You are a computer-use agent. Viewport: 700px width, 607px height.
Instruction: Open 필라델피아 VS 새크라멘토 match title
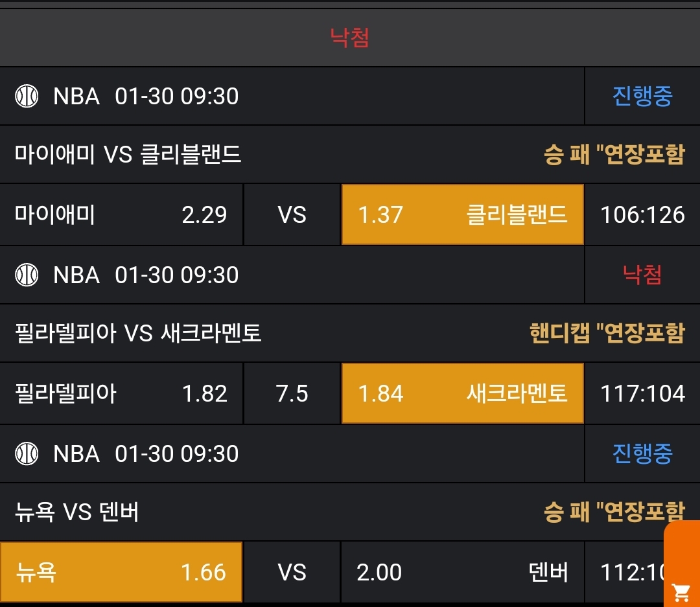[138, 334]
